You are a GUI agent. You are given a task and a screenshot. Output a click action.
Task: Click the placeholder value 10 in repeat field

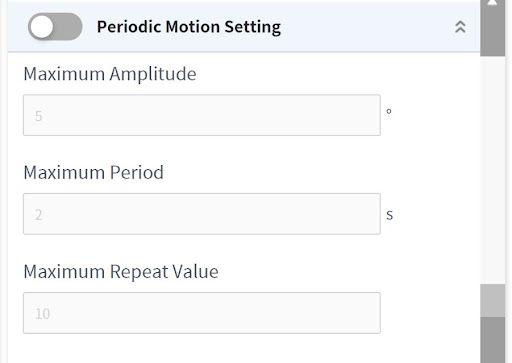pos(42,314)
